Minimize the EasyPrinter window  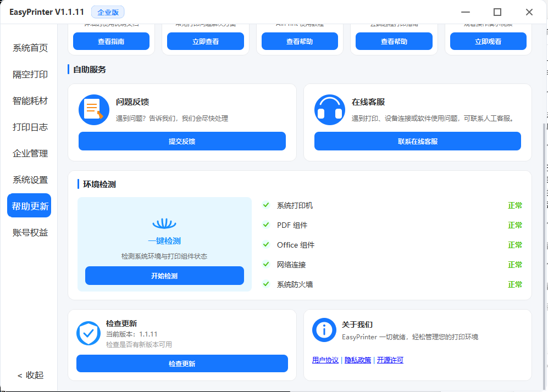coord(466,12)
